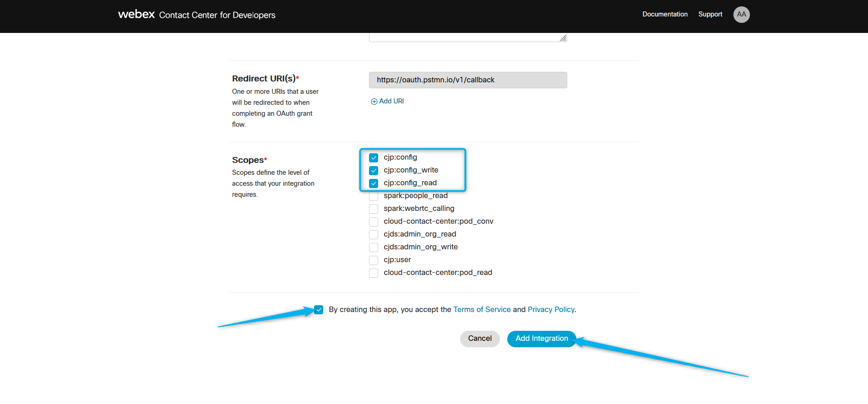Enable the cjds:admin_org_read scope
Viewport: 868px width, 404px height.
(374, 235)
